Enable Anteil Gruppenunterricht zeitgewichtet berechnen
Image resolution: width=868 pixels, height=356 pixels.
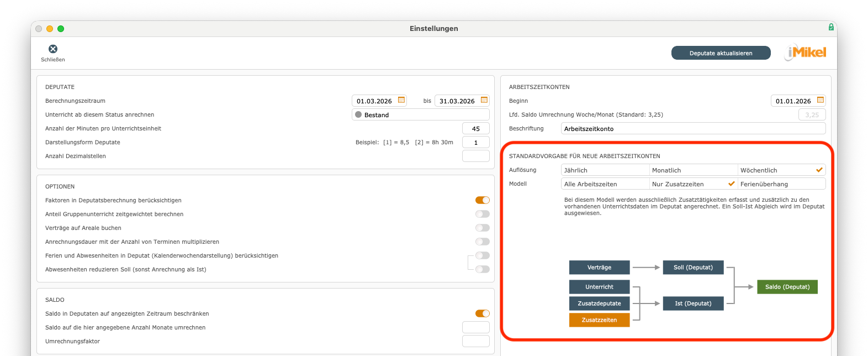[482, 214]
